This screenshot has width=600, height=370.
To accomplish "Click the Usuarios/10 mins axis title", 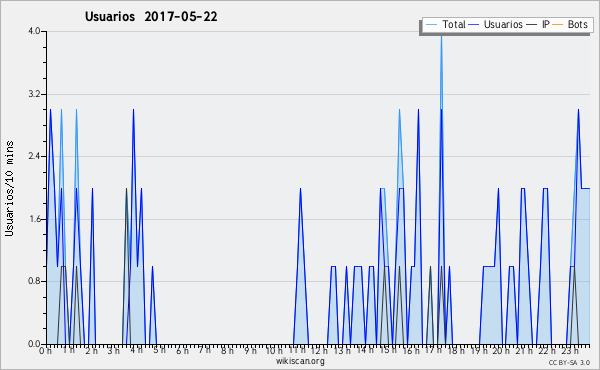I will (x=9, y=189).
